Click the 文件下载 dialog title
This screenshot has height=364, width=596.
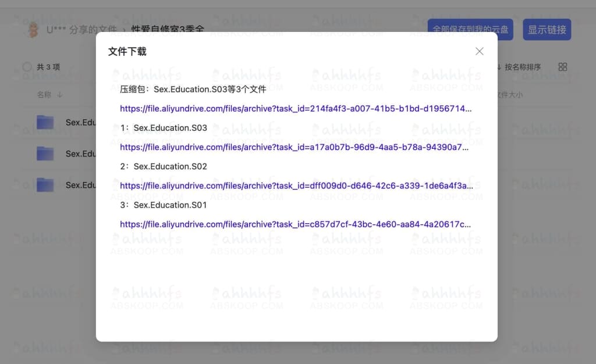(x=127, y=51)
